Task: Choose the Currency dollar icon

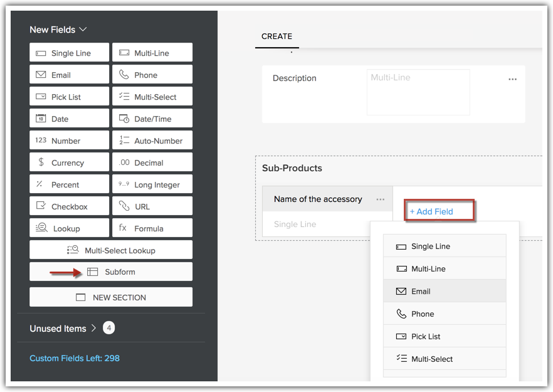Action: tap(41, 162)
